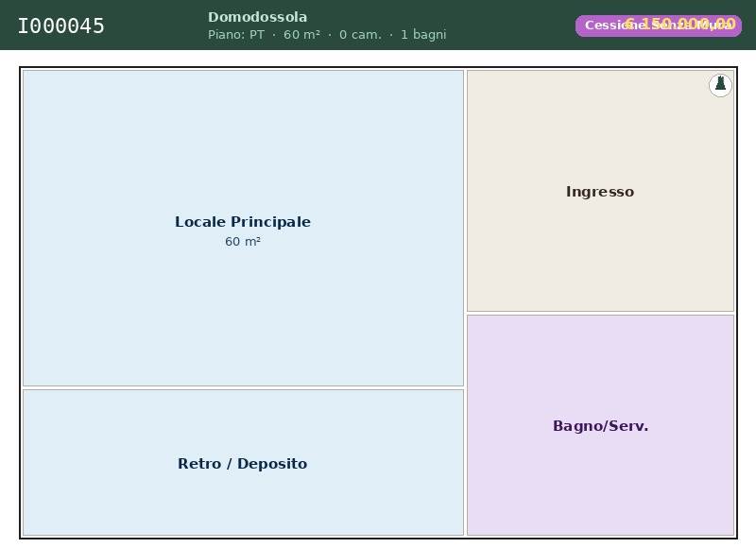Click the 60 m² value in header
The height and width of the screenshot is (548, 756).
[x=301, y=35]
